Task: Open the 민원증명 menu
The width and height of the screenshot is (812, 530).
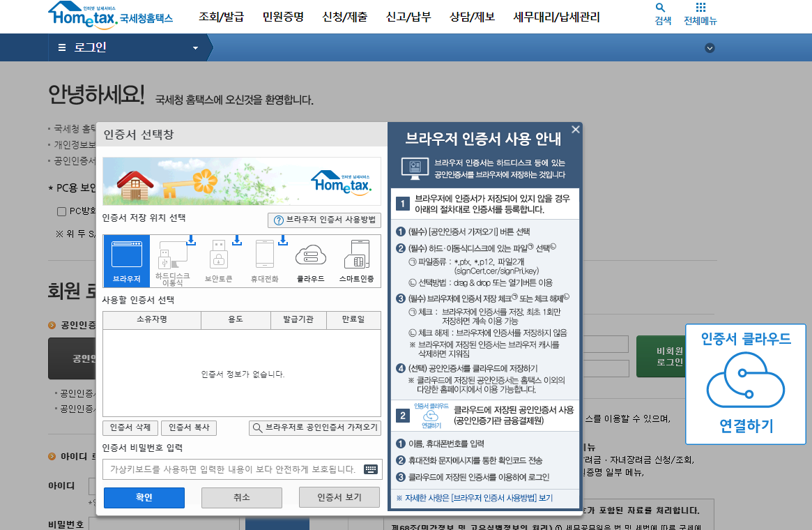Action: tap(283, 17)
